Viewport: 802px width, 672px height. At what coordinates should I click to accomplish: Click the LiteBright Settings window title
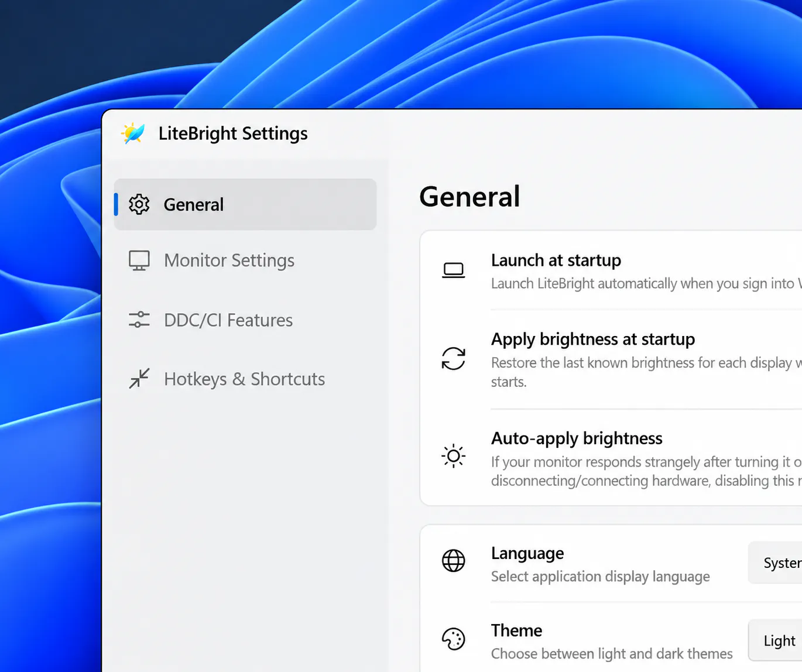233,133
